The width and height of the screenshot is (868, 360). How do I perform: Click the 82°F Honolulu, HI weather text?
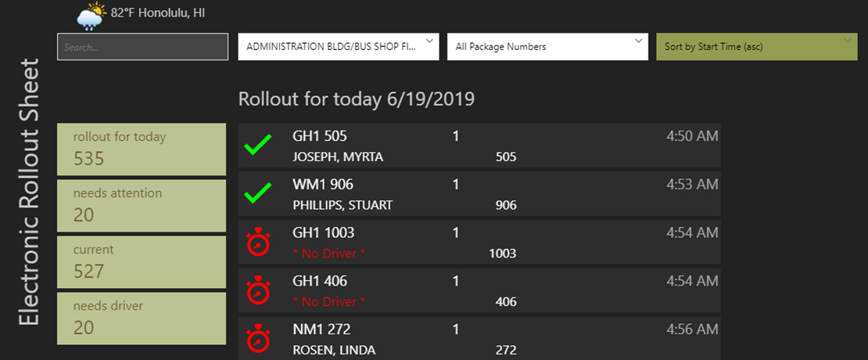coord(158,13)
